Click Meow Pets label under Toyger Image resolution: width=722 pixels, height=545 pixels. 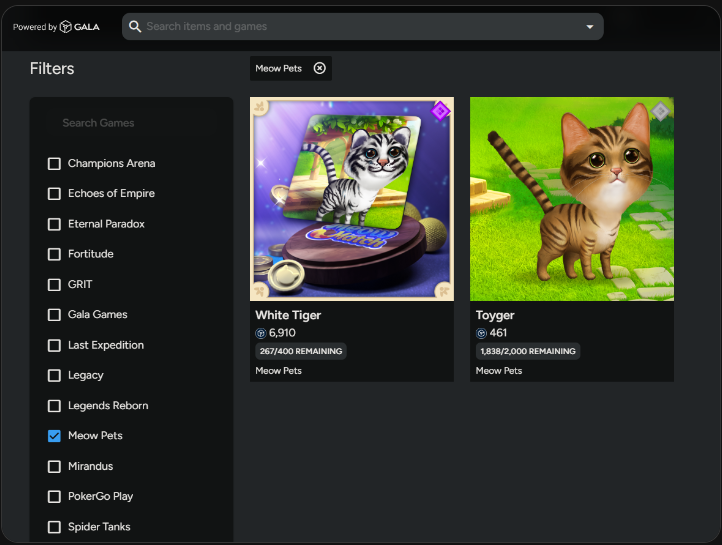[x=499, y=371]
